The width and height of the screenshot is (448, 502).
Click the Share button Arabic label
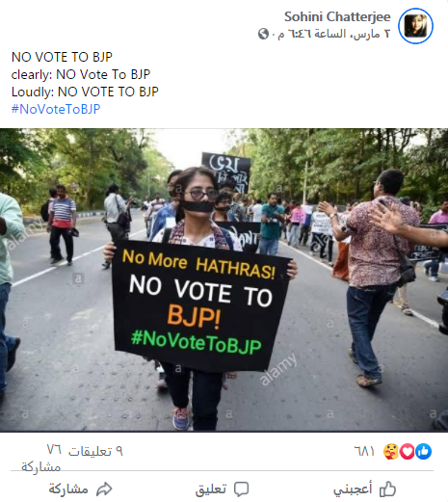point(68,489)
